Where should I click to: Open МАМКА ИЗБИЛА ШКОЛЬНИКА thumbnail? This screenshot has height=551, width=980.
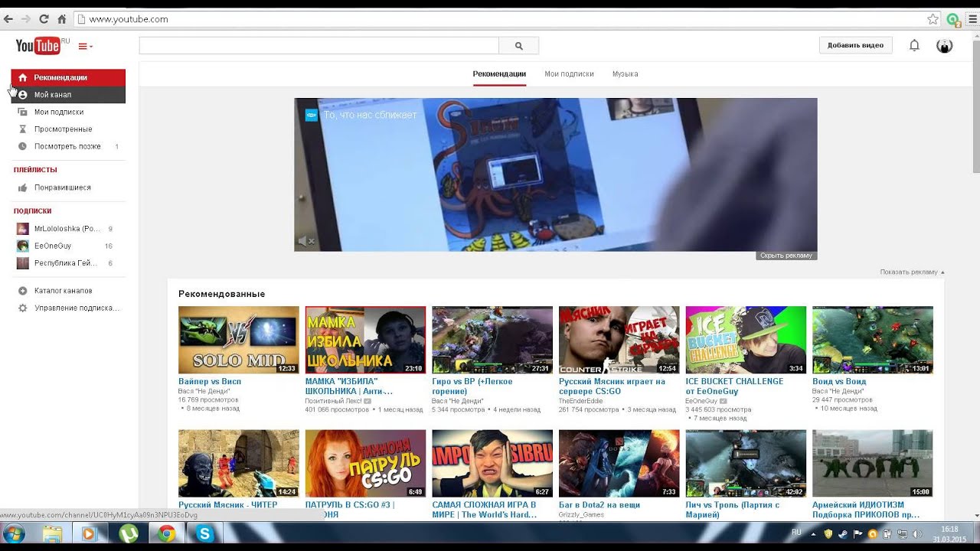365,340
